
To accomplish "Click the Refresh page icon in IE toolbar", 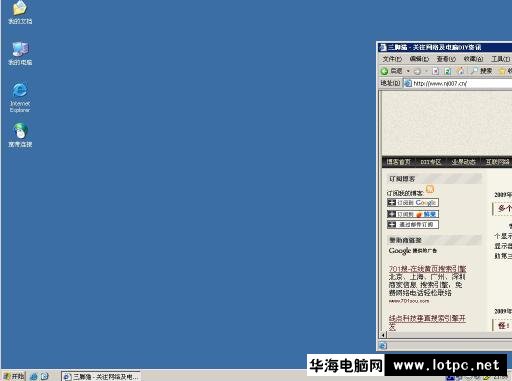I will tap(448, 71).
